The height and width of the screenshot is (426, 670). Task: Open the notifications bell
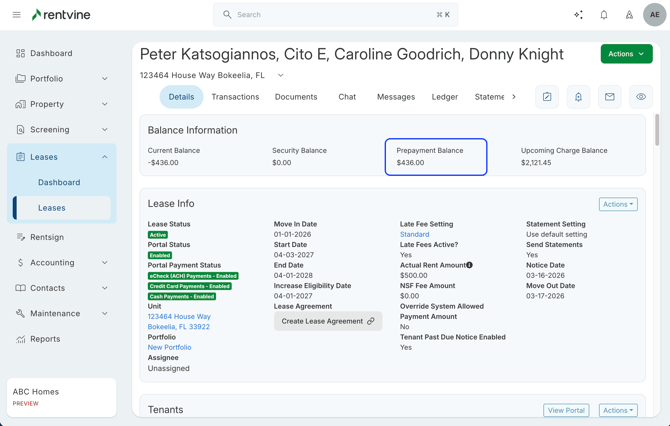(x=604, y=15)
